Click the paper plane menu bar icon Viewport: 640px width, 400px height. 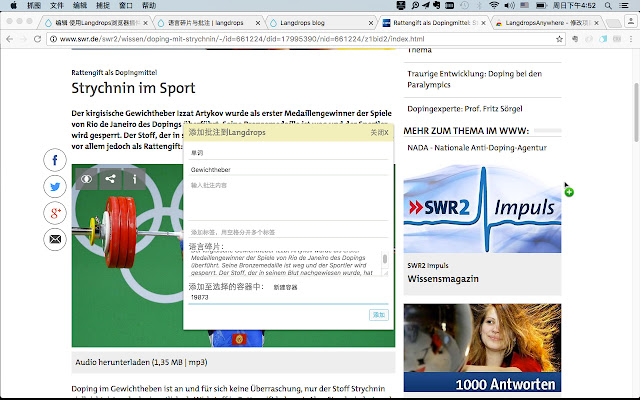coord(426,5)
